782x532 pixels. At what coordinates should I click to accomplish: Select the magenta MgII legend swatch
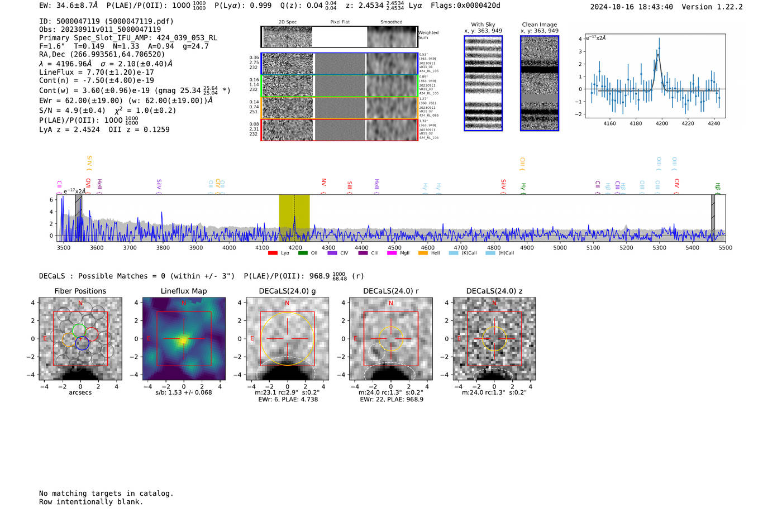click(392, 253)
